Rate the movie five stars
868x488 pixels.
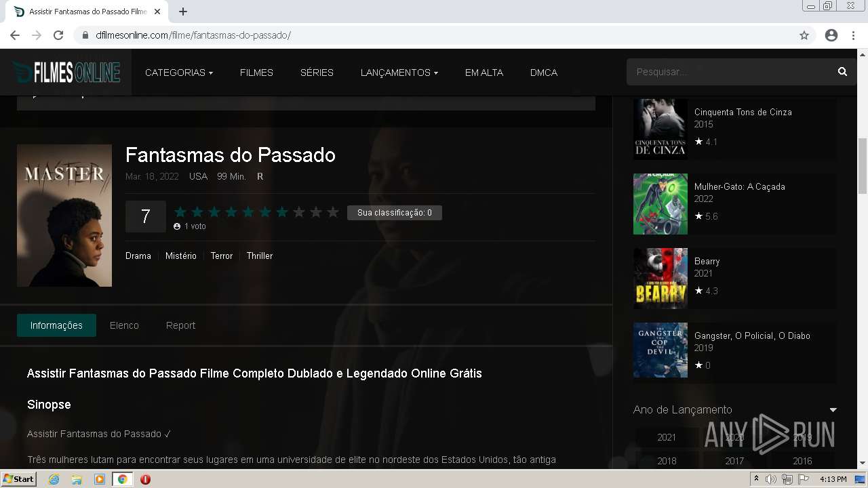(x=248, y=212)
